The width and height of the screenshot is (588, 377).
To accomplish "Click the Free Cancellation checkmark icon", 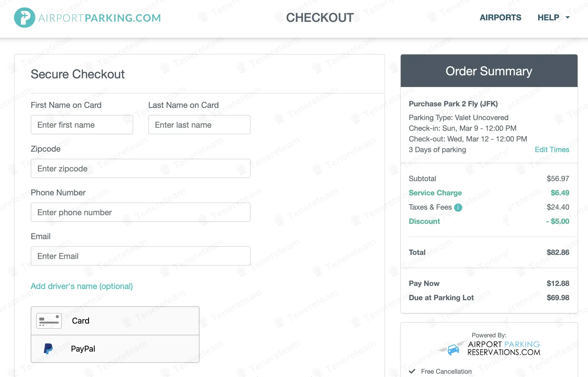I will (412, 371).
